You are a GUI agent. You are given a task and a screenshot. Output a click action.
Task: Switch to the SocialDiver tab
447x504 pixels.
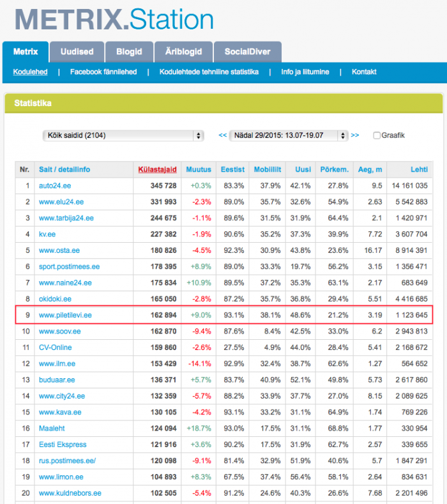[247, 52]
